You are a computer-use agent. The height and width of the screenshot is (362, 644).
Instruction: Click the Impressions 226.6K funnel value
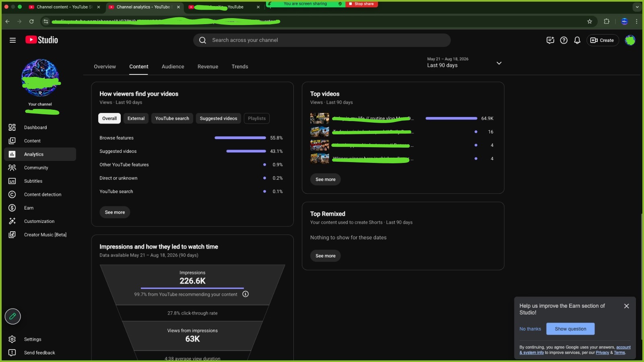pyautogui.click(x=192, y=281)
